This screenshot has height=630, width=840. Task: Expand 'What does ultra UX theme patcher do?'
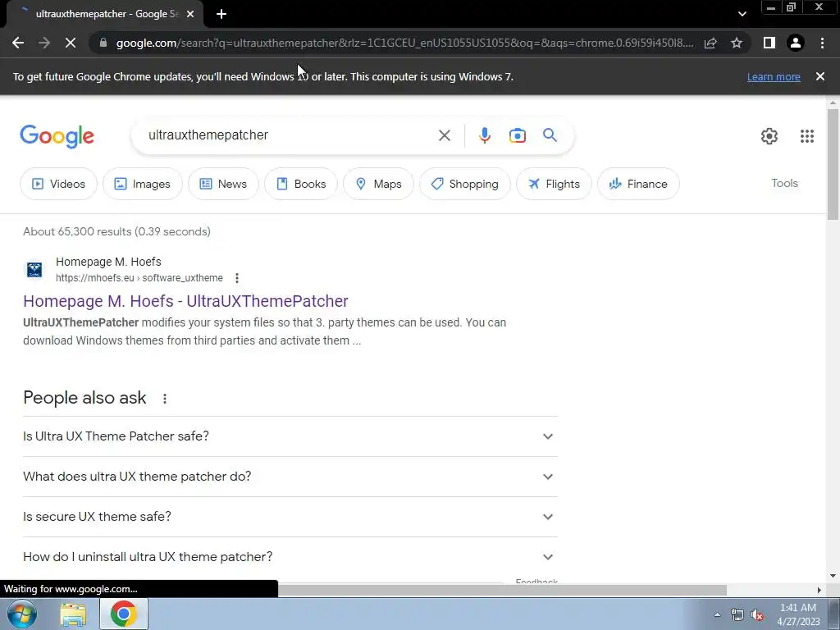coord(290,477)
